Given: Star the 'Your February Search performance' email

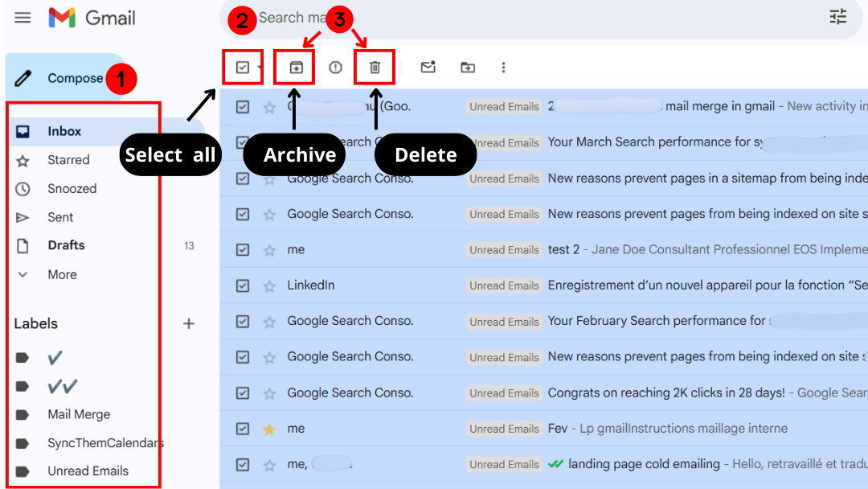Looking at the screenshot, I should pyautogui.click(x=269, y=322).
